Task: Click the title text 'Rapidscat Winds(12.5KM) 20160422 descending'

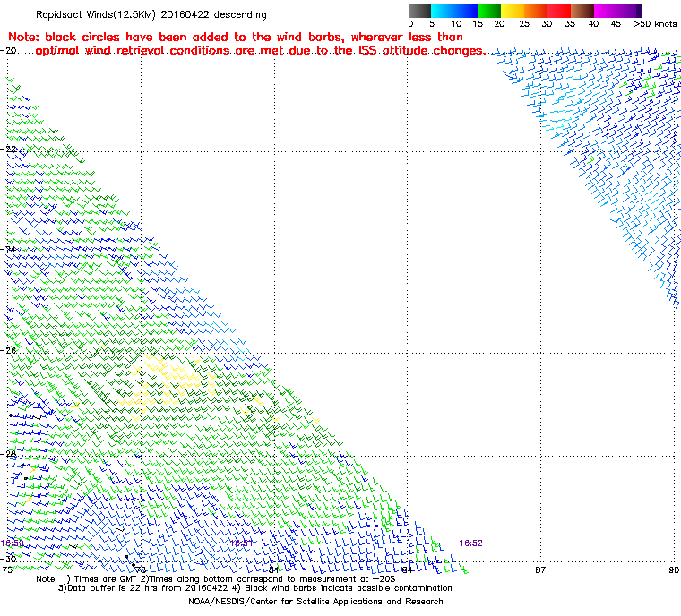Action: tap(151, 14)
